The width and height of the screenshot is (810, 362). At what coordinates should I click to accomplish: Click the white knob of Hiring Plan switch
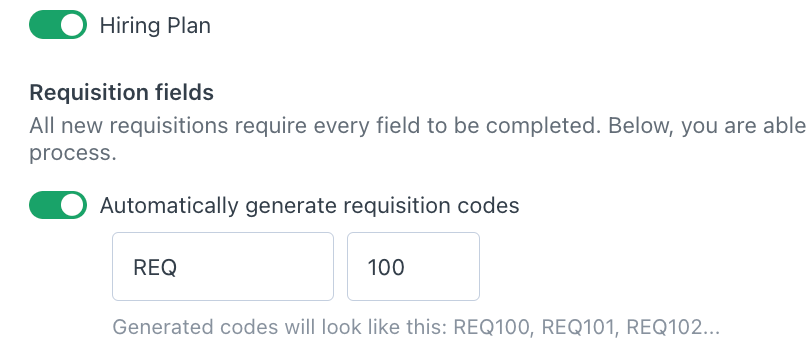point(72,25)
